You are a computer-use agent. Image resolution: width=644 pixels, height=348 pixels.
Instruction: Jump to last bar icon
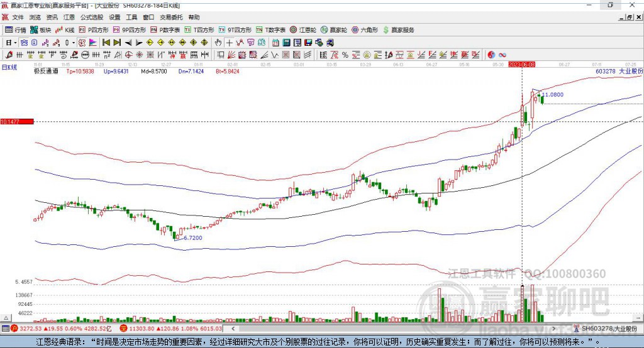(117, 43)
